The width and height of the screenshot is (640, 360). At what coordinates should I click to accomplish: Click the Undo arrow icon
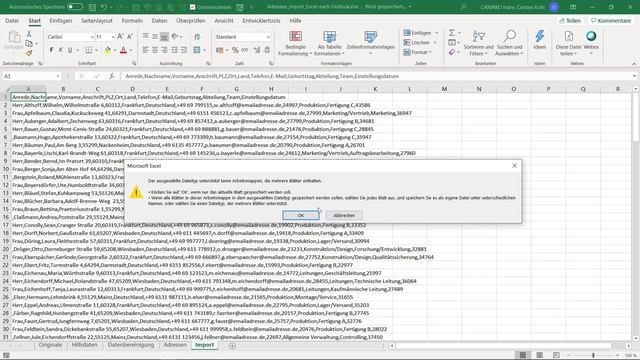click(x=104, y=7)
